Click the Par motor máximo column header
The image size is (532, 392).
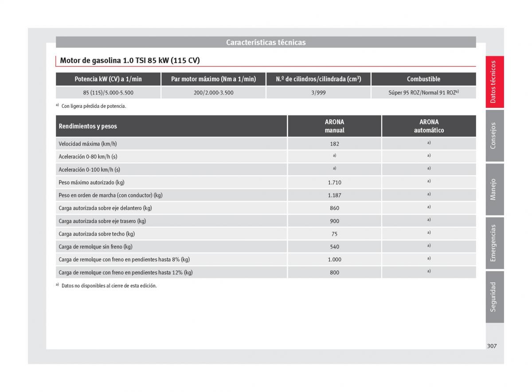click(x=214, y=79)
